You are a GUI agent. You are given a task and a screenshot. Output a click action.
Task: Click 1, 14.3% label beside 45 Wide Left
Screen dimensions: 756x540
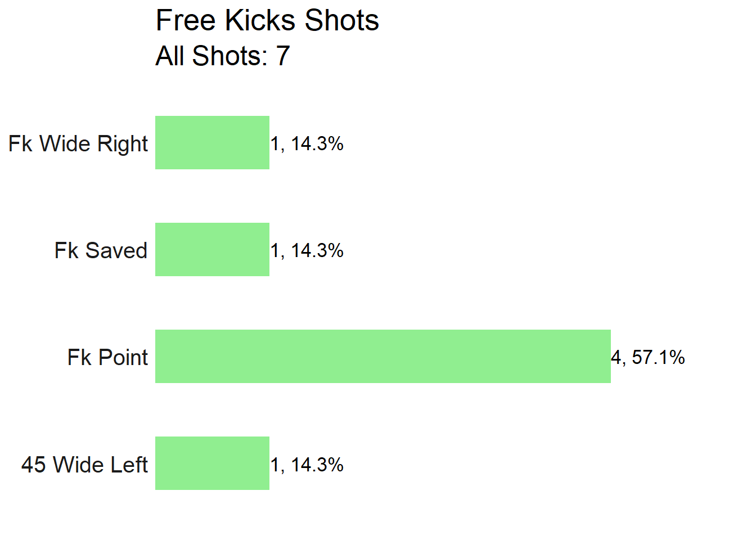click(x=307, y=465)
